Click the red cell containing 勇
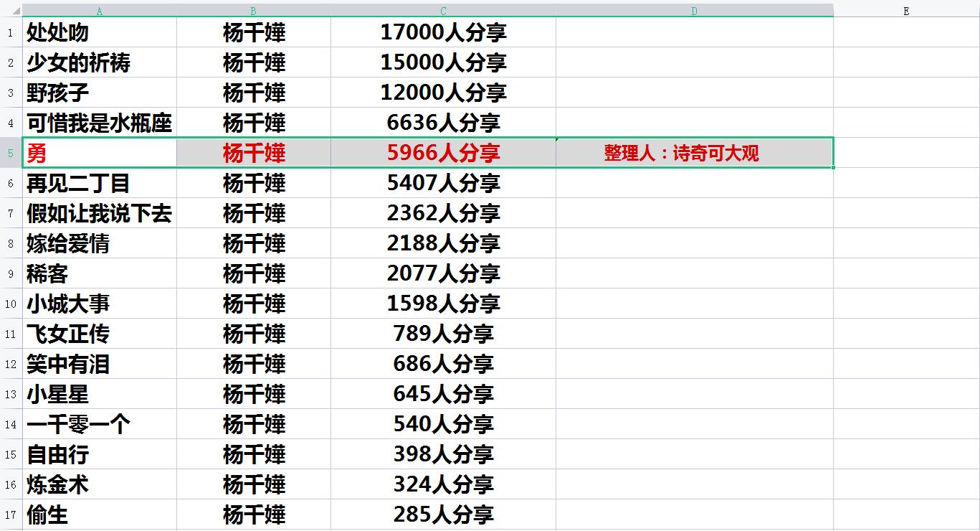This screenshot has height=531, width=980. 100,153
